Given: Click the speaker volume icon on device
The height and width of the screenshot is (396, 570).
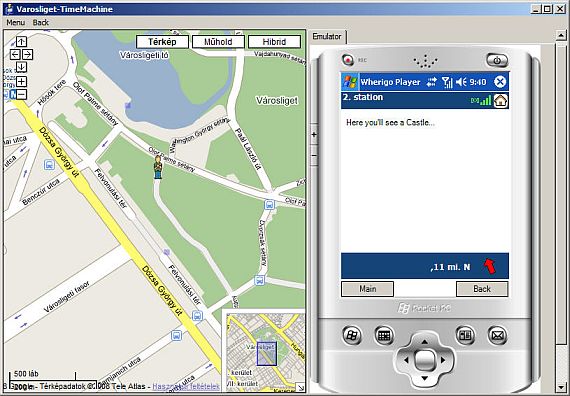Looking at the screenshot, I should click(461, 82).
